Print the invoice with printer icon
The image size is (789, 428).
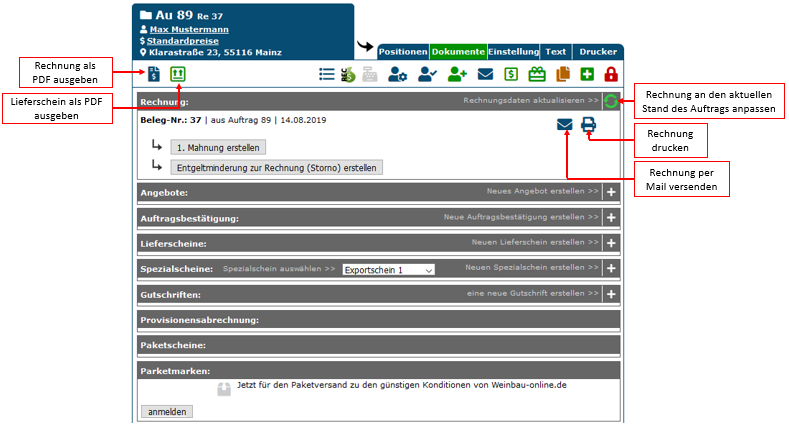click(x=589, y=125)
